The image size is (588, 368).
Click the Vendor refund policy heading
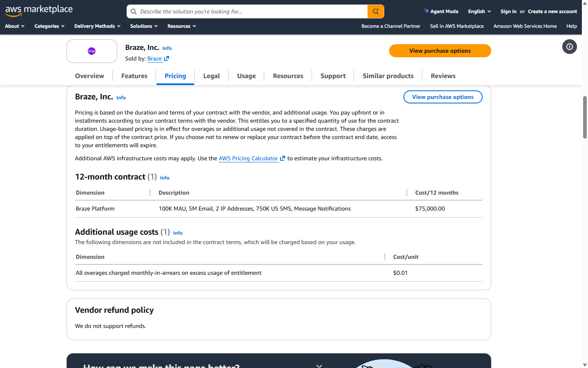point(114,310)
